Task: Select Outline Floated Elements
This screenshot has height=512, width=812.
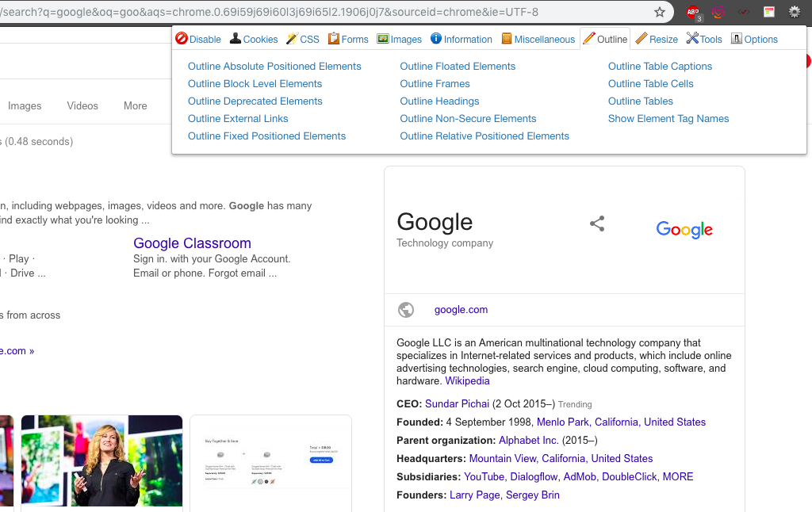Action: [458, 67]
